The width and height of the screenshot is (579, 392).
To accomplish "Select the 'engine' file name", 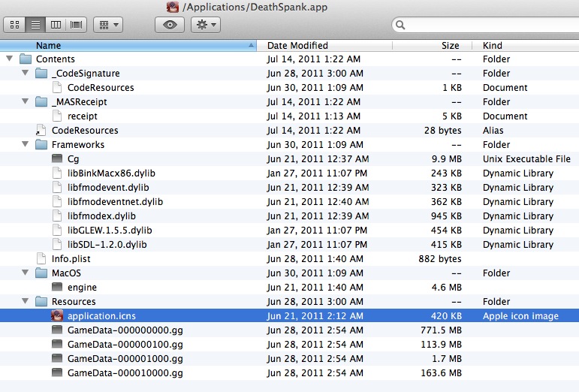I will [82, 287].
